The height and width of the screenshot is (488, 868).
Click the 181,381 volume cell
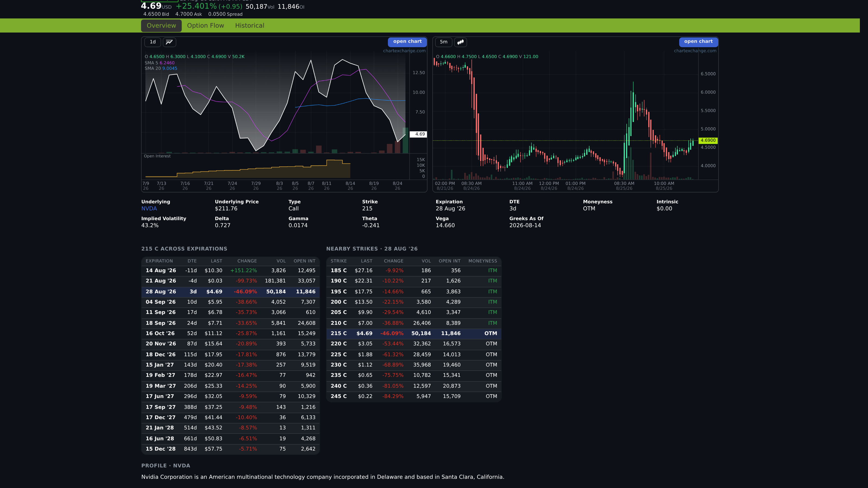click(275, 281)
